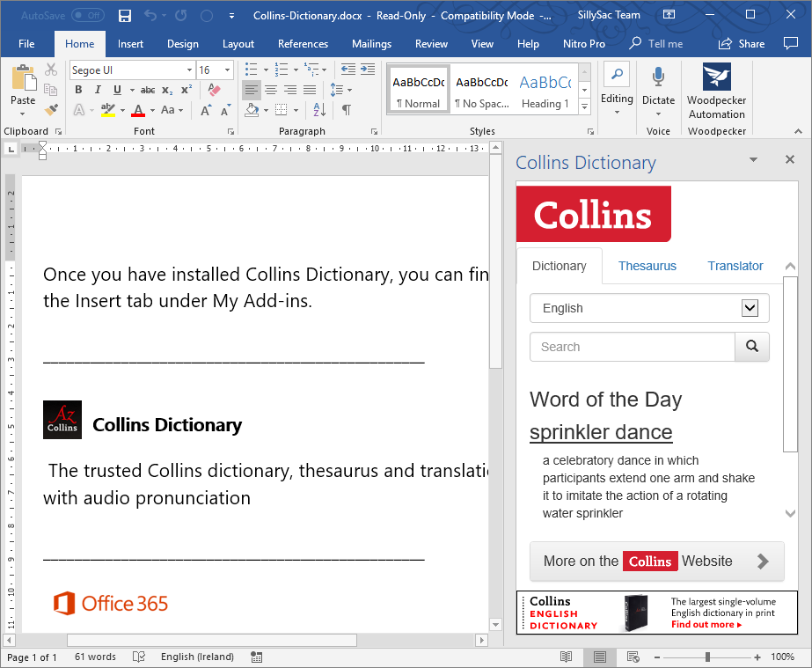Show paragraph marks with pilcrow icon

(x=347, y=110)
